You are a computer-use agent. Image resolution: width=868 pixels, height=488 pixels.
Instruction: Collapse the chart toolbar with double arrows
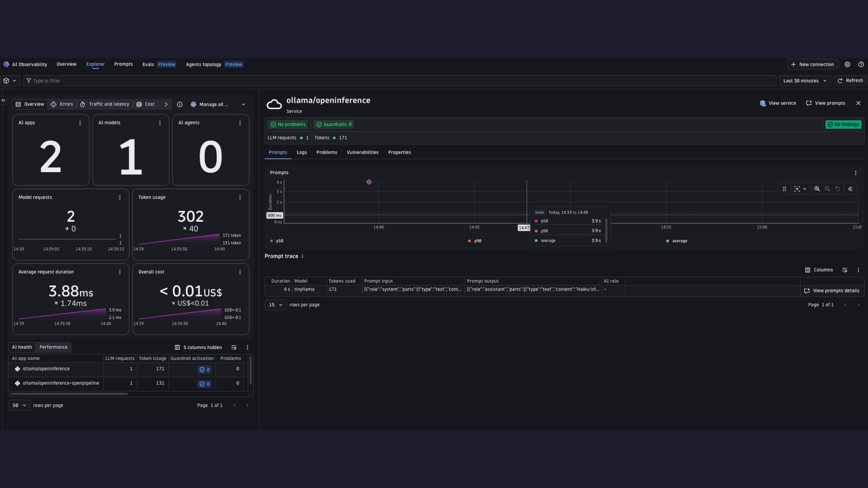pyautogui.click(x=850, y=189)
